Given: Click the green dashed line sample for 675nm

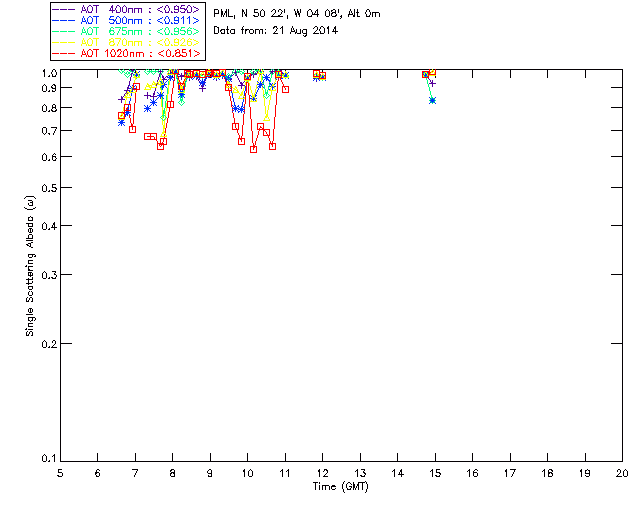Looking at the screenshot, I should [64, 31].
